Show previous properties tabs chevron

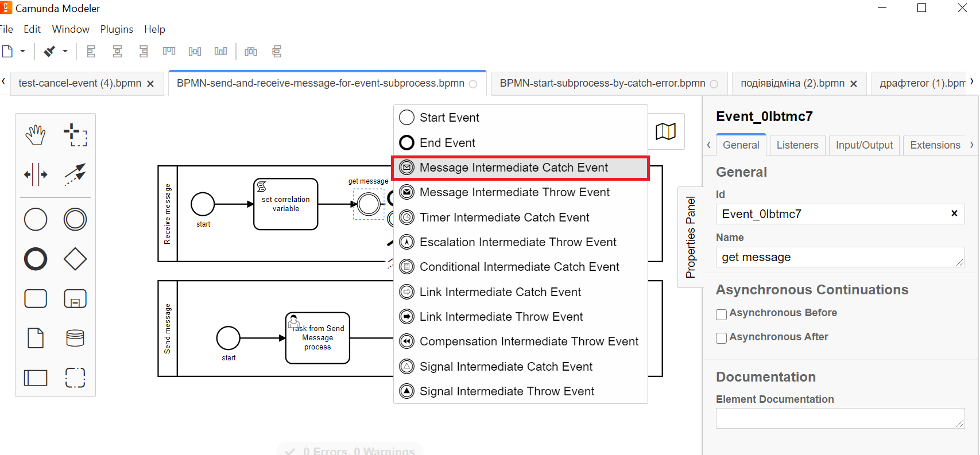708,145
